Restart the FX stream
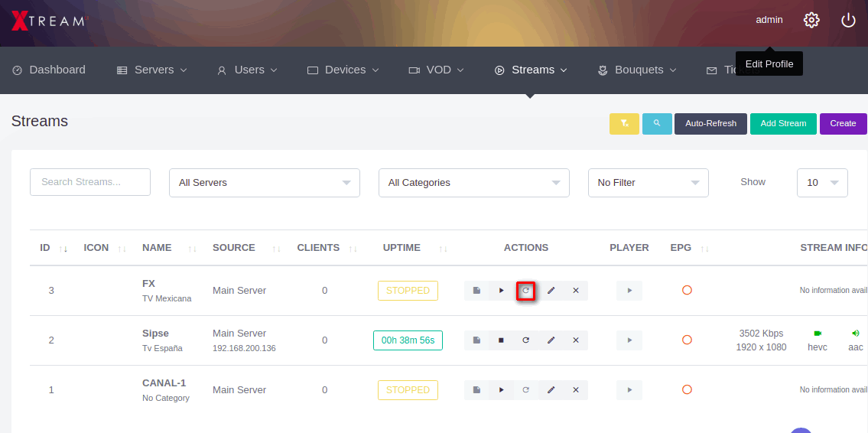Image resolution: width=868 pixels, height=433 pixels. click(525, 291)
